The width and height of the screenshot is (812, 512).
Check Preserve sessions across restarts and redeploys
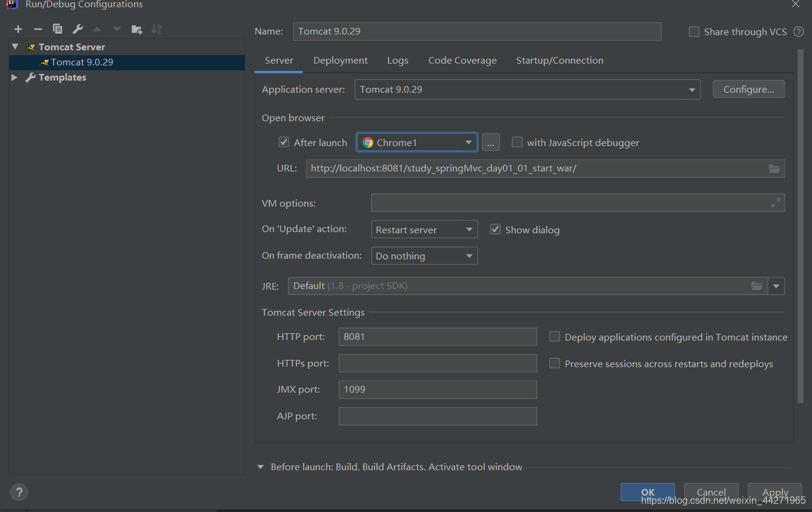coord(554,364)
